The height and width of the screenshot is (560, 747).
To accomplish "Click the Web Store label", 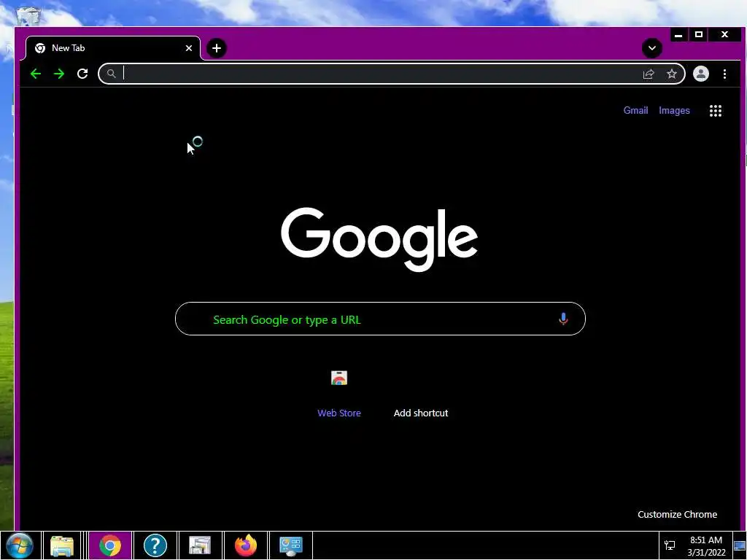I will (x=339, y=413).
